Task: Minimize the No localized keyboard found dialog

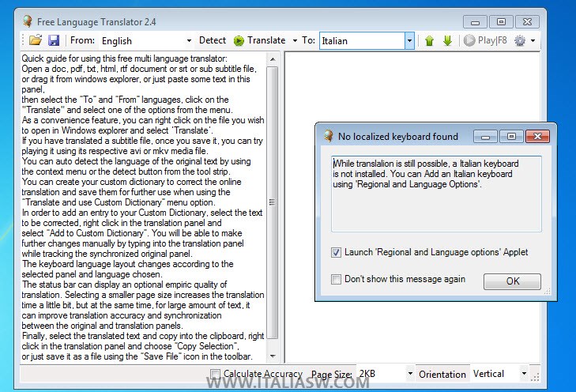Action: coord(485,136)
